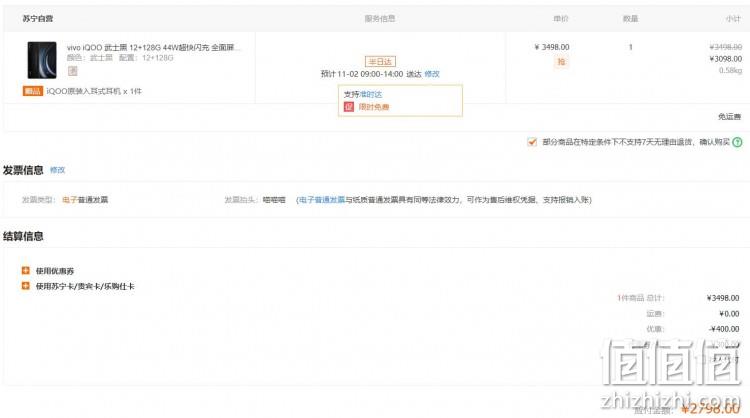Click the 限时免费 promotion text
The height and width of the screenshot is (418, 750).
(374, 107)
